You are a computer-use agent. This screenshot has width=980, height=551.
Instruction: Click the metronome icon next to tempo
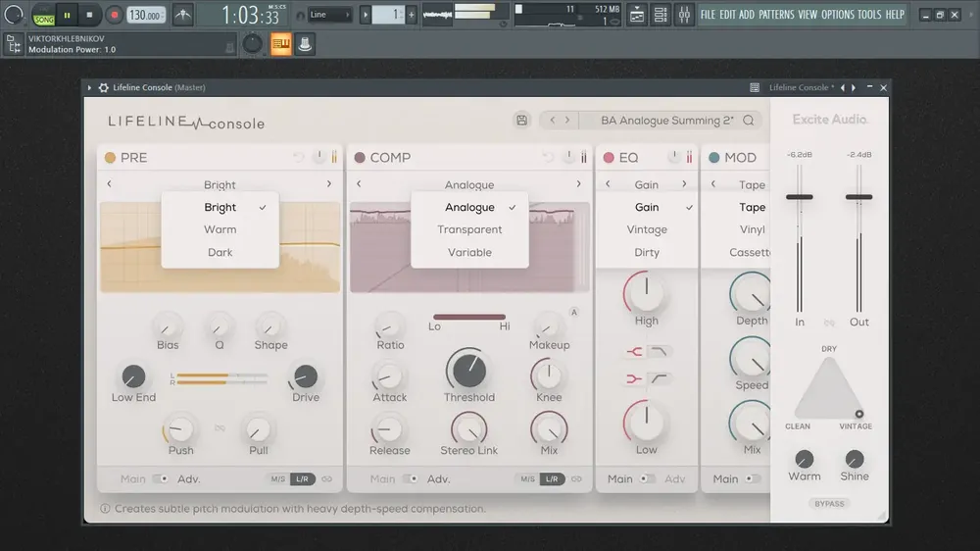tap(182, 15)
